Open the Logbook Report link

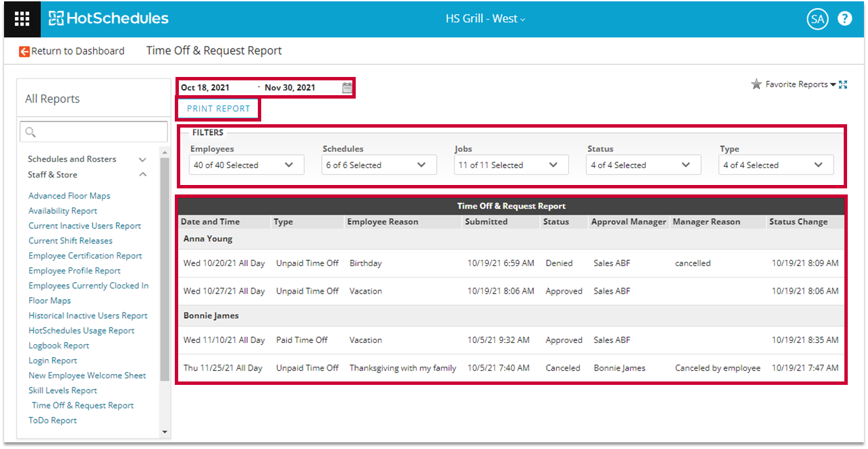pyautogui.click(x=59, y=346)
